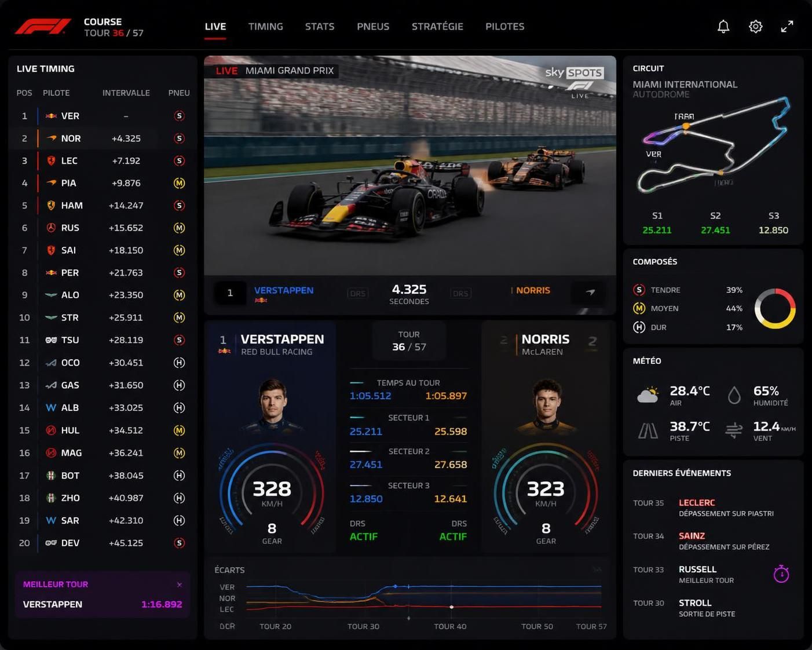Toggle the DRS badge next to Verstappen
This screenshot has height=650, width=812.
point(358,294)
